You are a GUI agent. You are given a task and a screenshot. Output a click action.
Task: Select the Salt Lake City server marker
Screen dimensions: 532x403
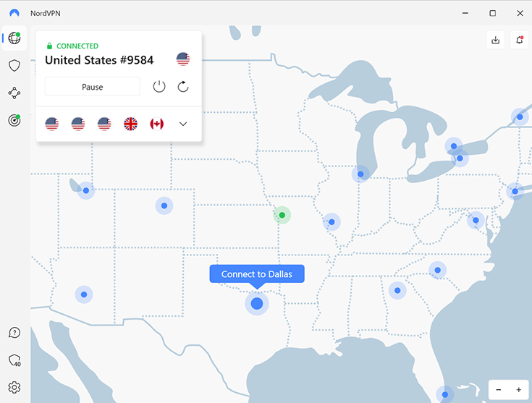(x=86, y=190)
